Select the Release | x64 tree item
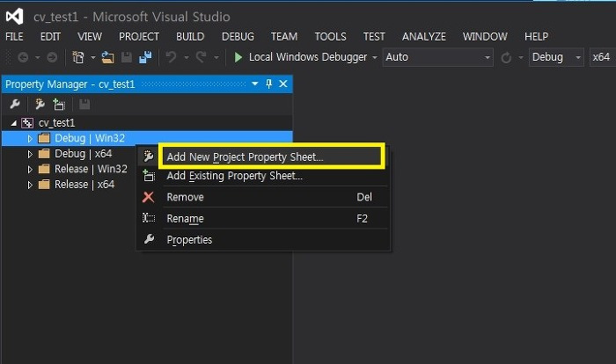Screen dimensions: 616x364 pos(84,185)
